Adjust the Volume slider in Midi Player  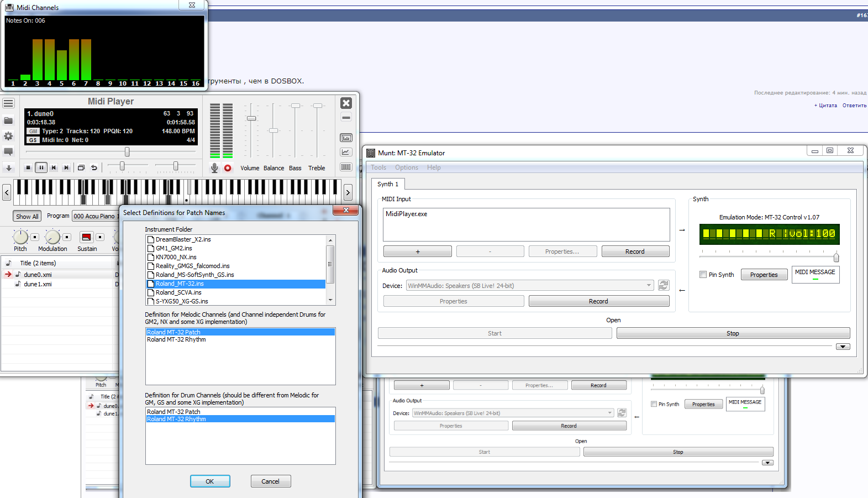click(251, 118)
